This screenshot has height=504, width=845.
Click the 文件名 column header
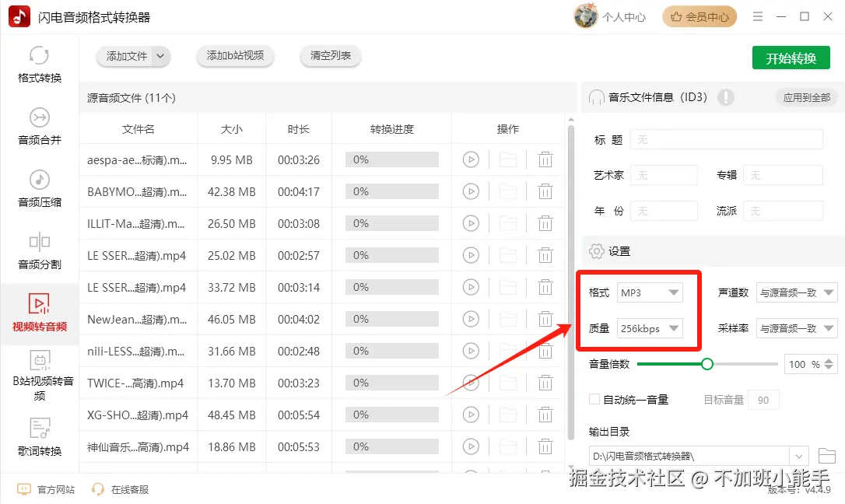click(x=138, y=129)
